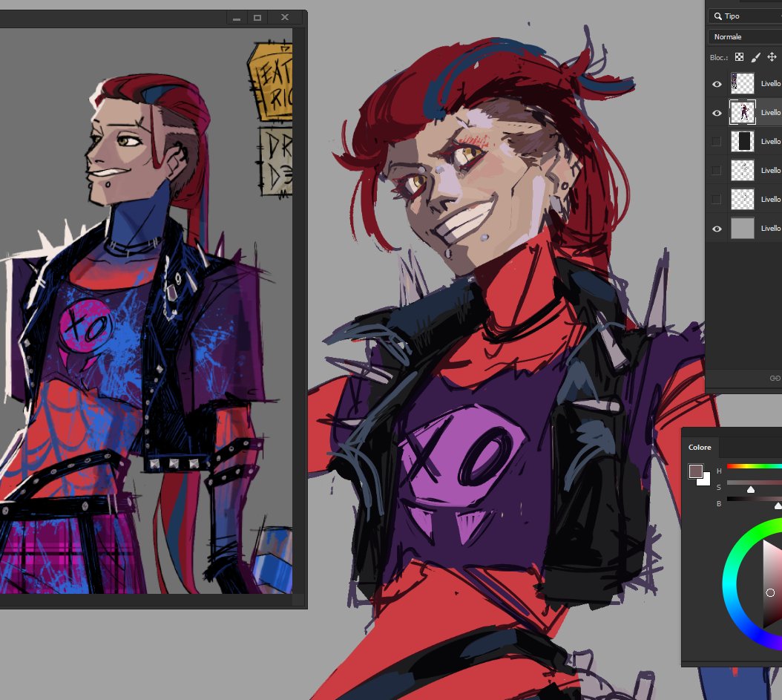Lock transparent pixels in the layers panel
This screenshot has height=700, width=782.
point(739,57)
